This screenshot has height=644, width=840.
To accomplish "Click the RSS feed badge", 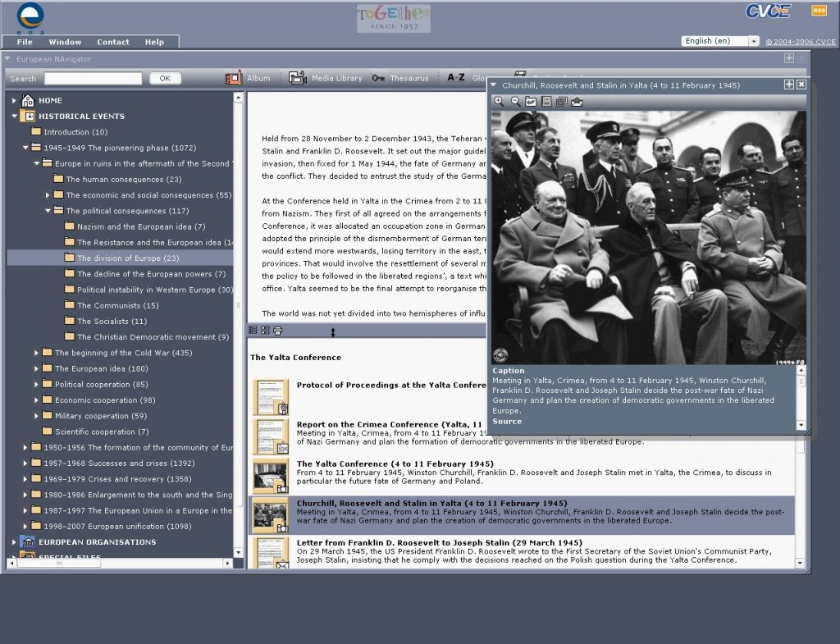I will pos(819,11).
